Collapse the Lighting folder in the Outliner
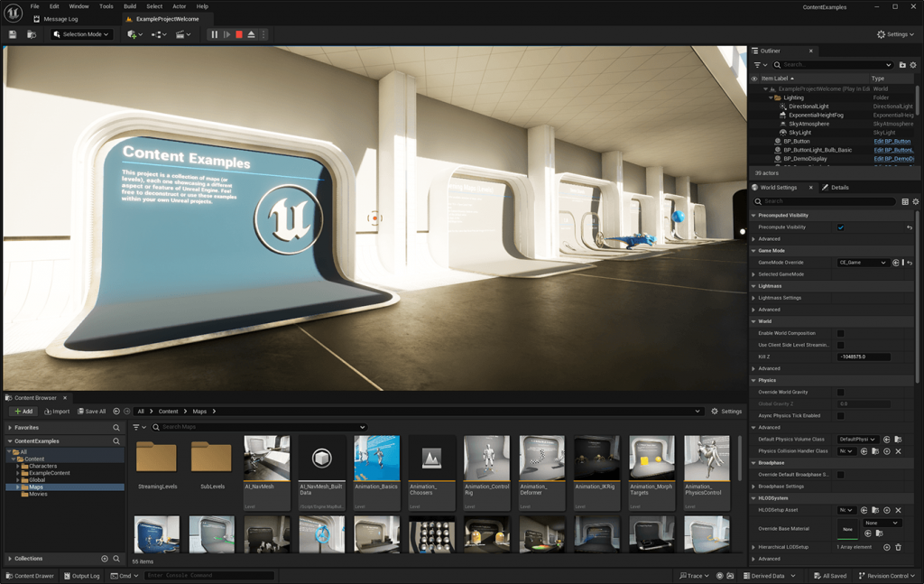The image size is (924, 584). click(772, 97)
